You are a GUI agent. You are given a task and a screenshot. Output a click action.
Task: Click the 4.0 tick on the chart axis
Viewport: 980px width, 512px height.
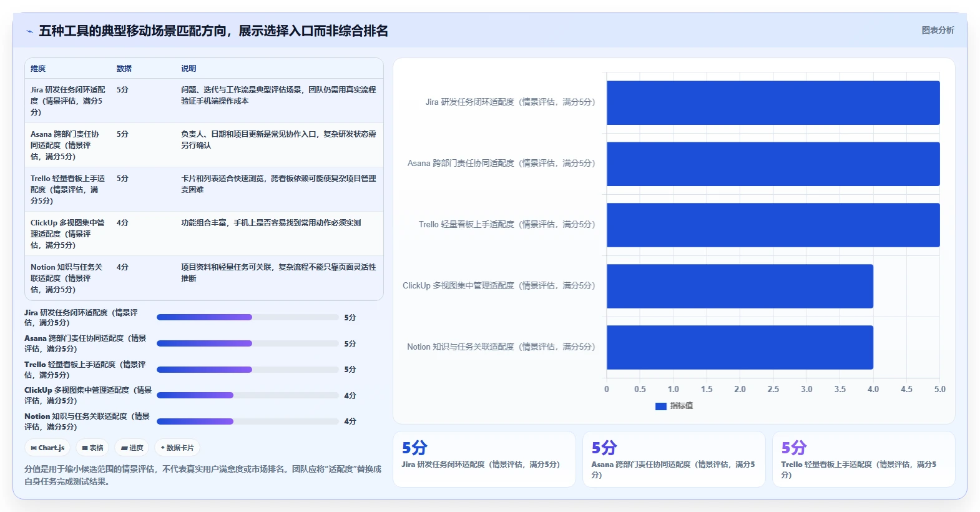pyautogui.click(x=873, y=389)
